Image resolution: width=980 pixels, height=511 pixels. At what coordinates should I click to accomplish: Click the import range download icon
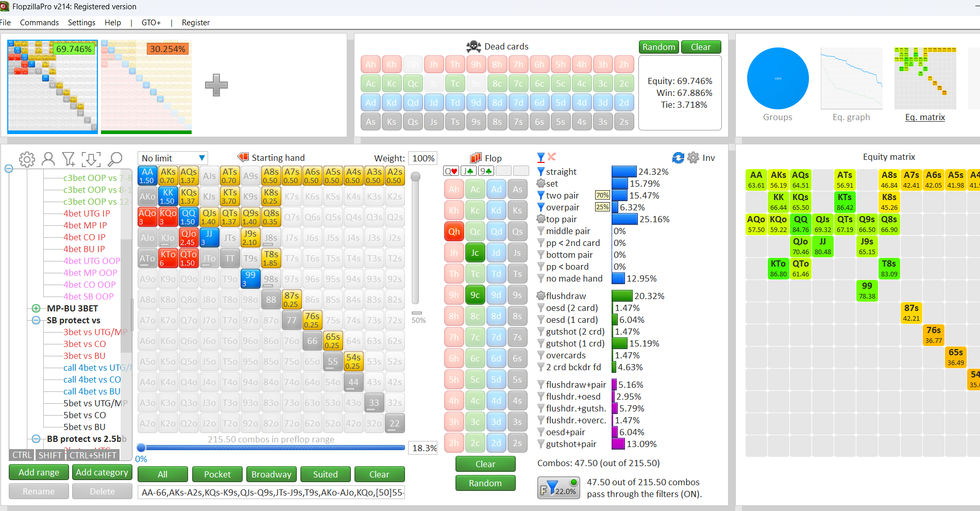click(91, 159)
